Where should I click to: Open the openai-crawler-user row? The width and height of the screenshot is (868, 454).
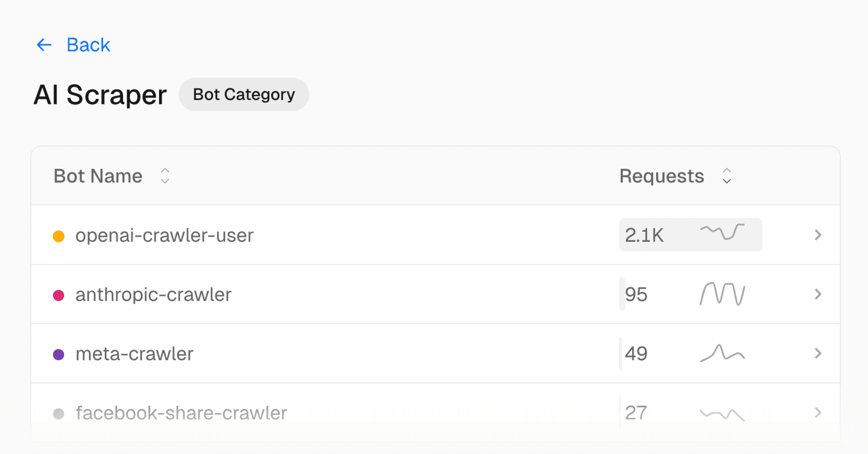click(x=164, y=235)
